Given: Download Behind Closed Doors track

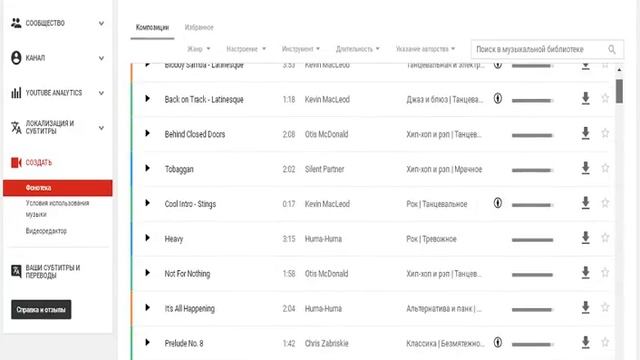Looking at the screenshot, I should click(x=585, y=133).
